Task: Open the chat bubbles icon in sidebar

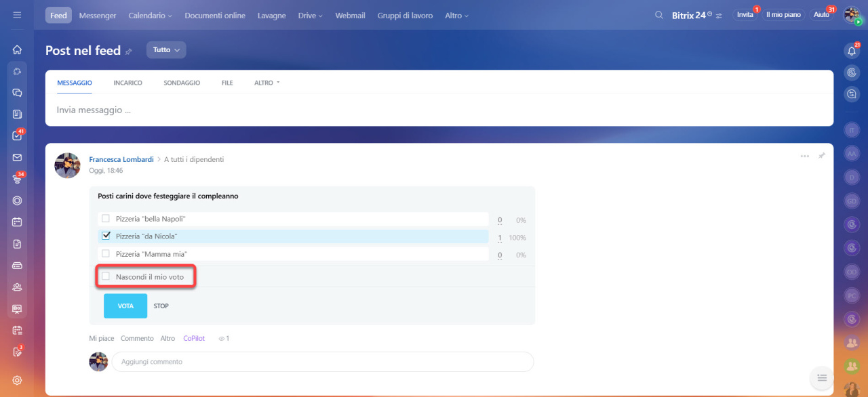Action: point(17,93)
